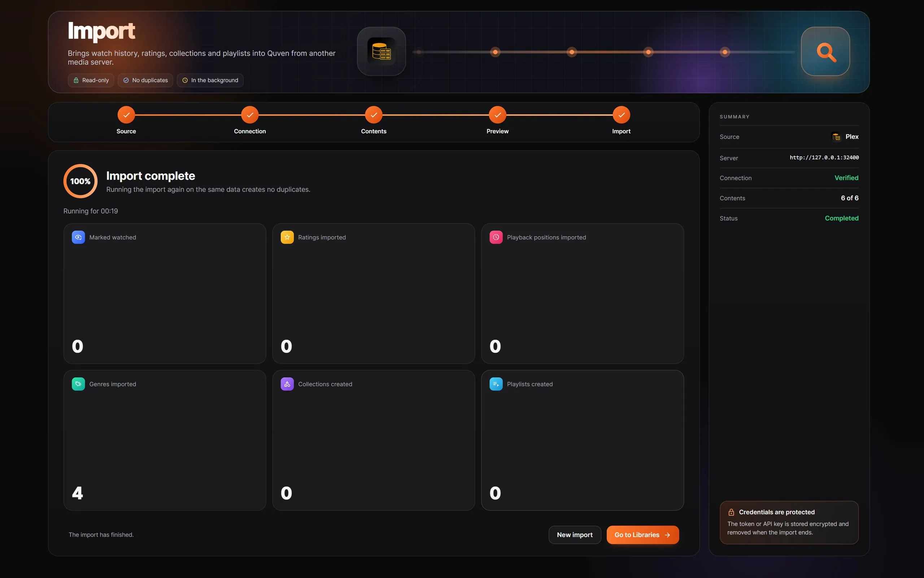Click the Genres imported count 4
Viewport: 924px width, 578px height.
pyautogui.click(x=78, y=493)
